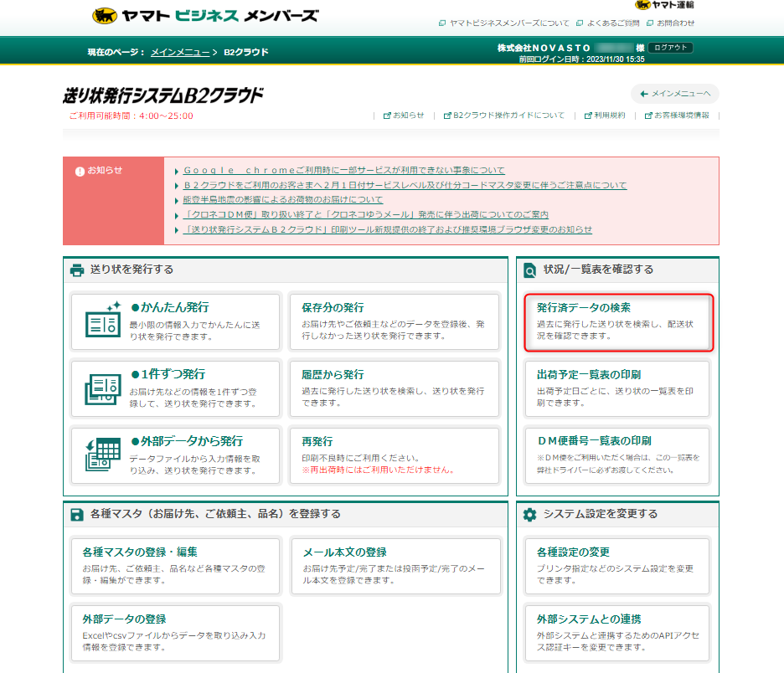Click the floppy disk icon beside 各種マスタ

[77, 514]
